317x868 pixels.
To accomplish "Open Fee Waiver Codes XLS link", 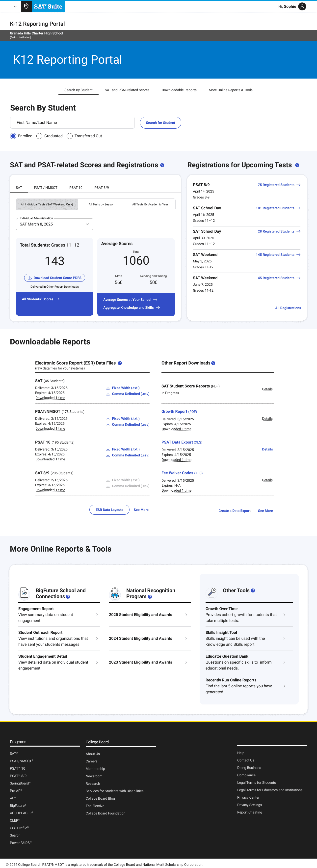I will point(182,473).
